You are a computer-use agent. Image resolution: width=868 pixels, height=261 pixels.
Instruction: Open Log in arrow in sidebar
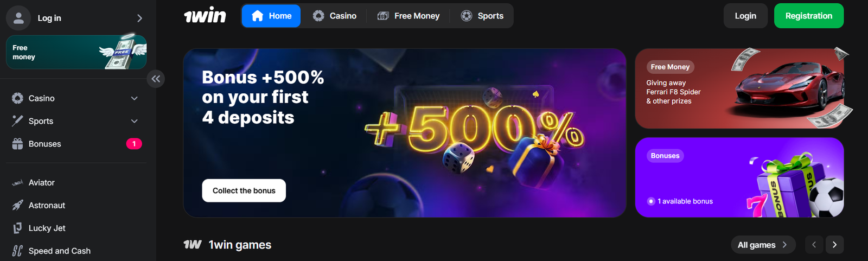[x=139, y=18]
